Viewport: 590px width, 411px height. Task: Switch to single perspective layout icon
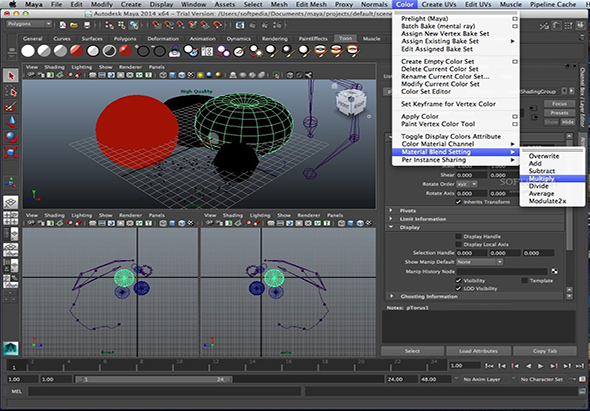[11, 203]
